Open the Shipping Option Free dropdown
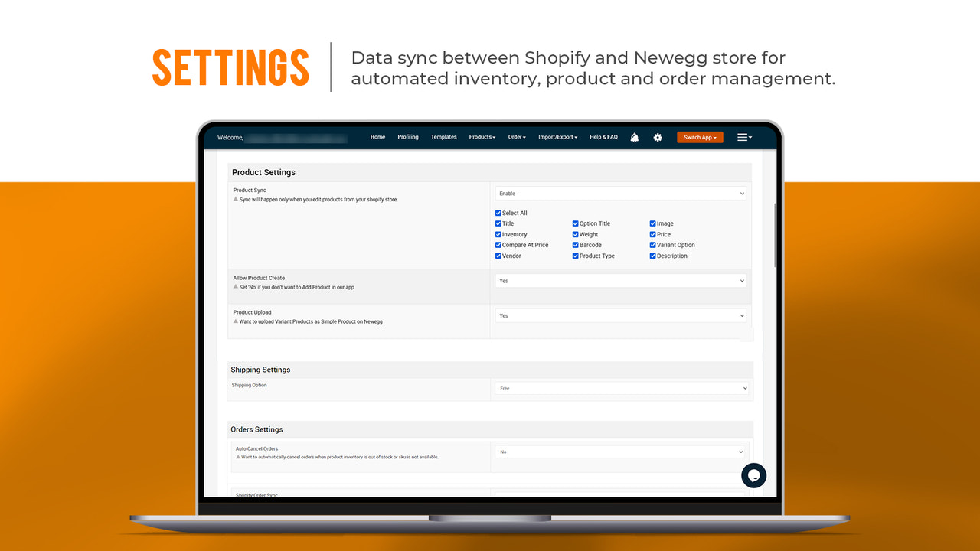 pos(620,388)
